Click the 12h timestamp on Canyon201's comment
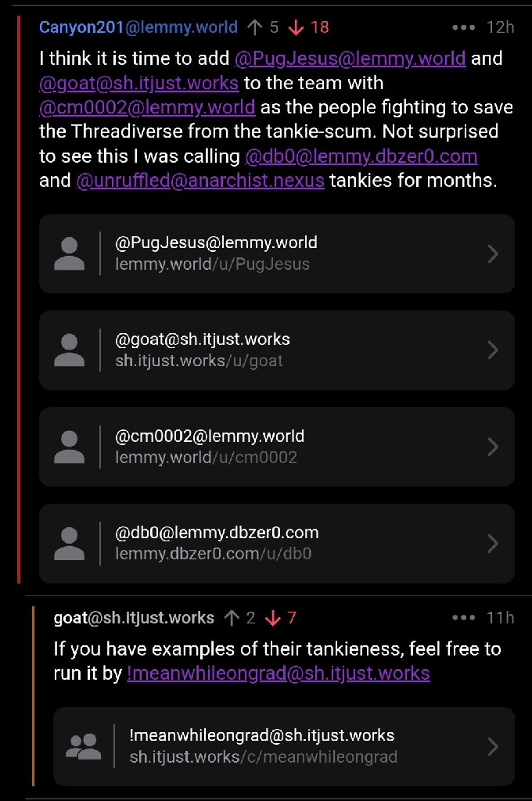This screenshot has width=532, height=801. 500,27
